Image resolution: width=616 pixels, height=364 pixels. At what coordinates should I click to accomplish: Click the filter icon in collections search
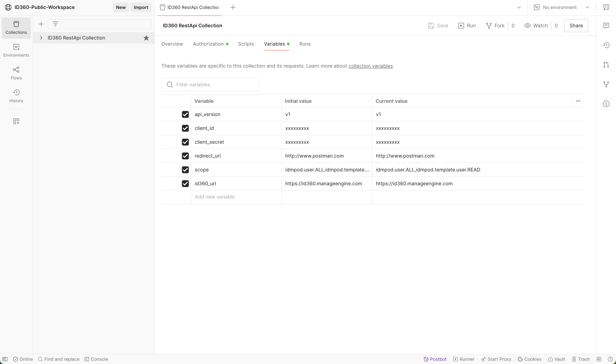pyautogui.click(x=55, y=24)
